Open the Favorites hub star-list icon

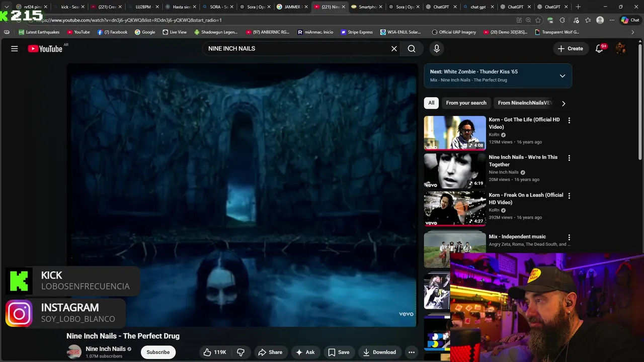pos(587,20)
